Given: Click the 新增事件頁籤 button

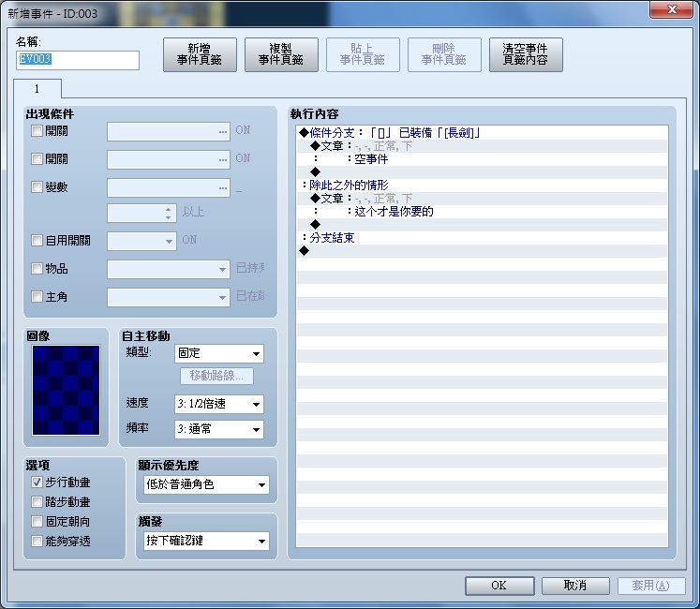Looking at the screenshot, I should [x=200, y=54].
